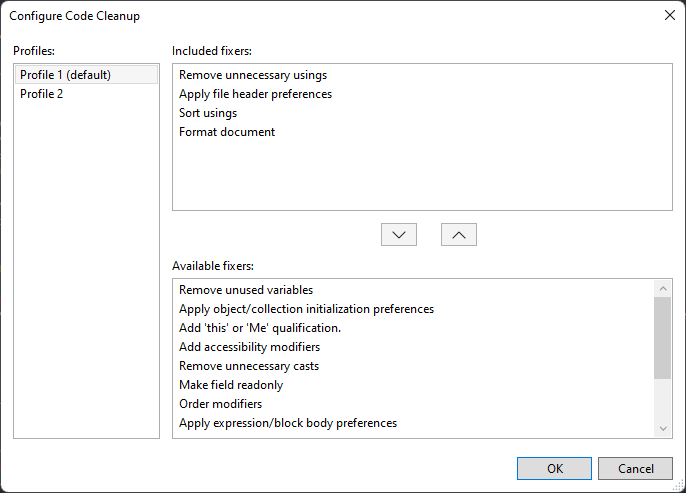Move fixer down with the down-arrow button
Image resolution: width=686 pixels, height=493 pixels.
[x=399, y=234]
